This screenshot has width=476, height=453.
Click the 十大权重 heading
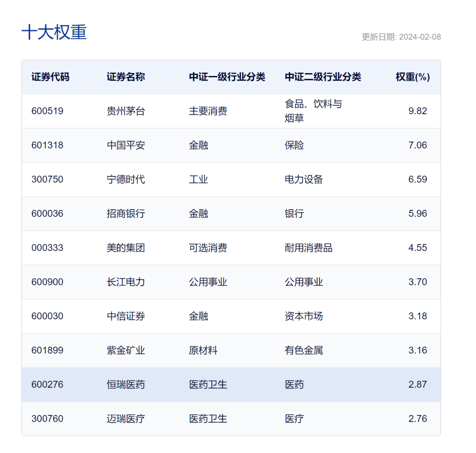(54, 33)
